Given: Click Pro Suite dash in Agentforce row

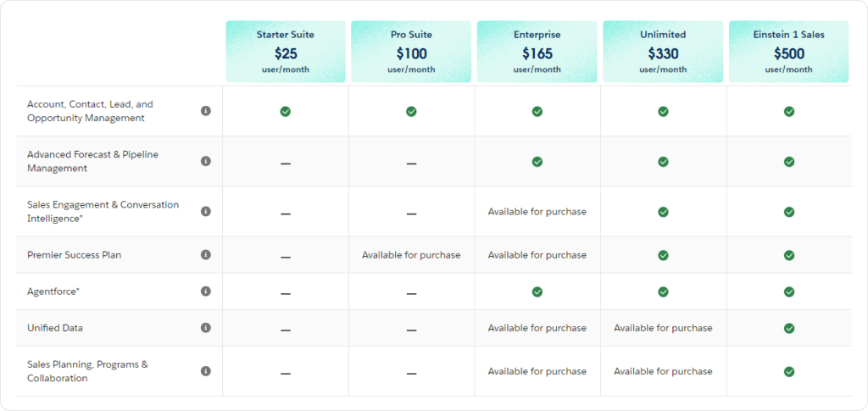Looking at the screenshot, I should [x=411, y=294].
